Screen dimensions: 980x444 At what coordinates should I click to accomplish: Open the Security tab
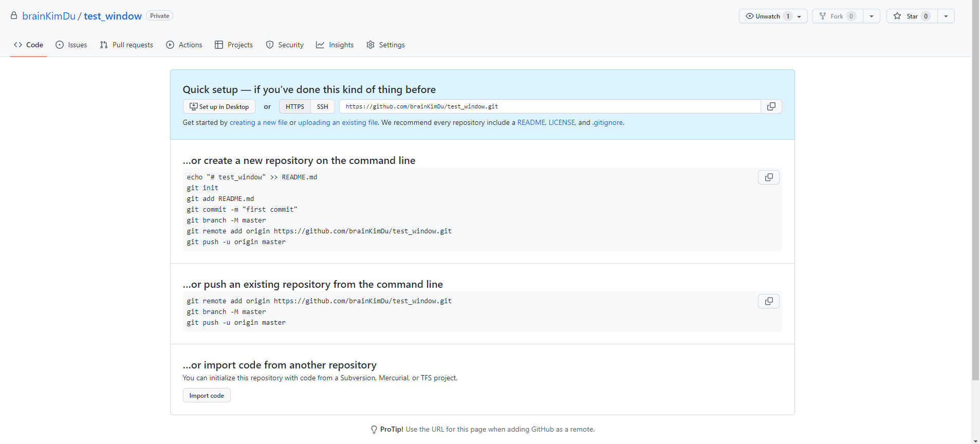285,45
